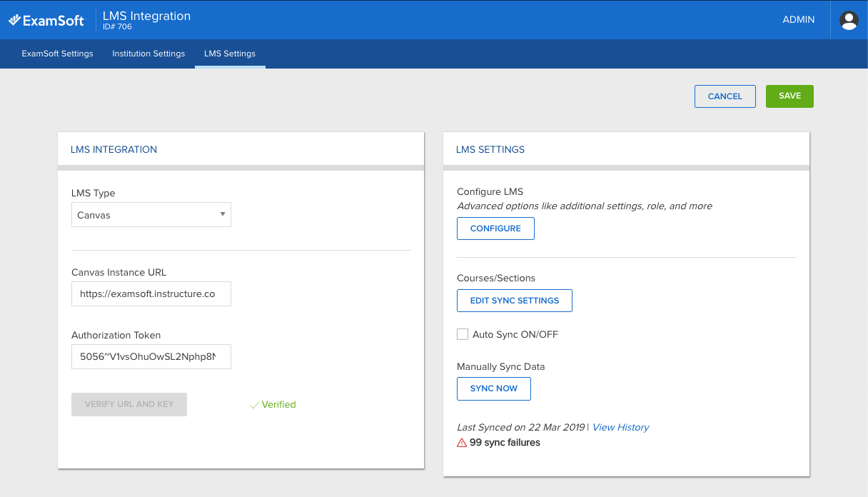868x497 pixels.
Task: Click the ExamSoft logo
Action: coord(47,20)
